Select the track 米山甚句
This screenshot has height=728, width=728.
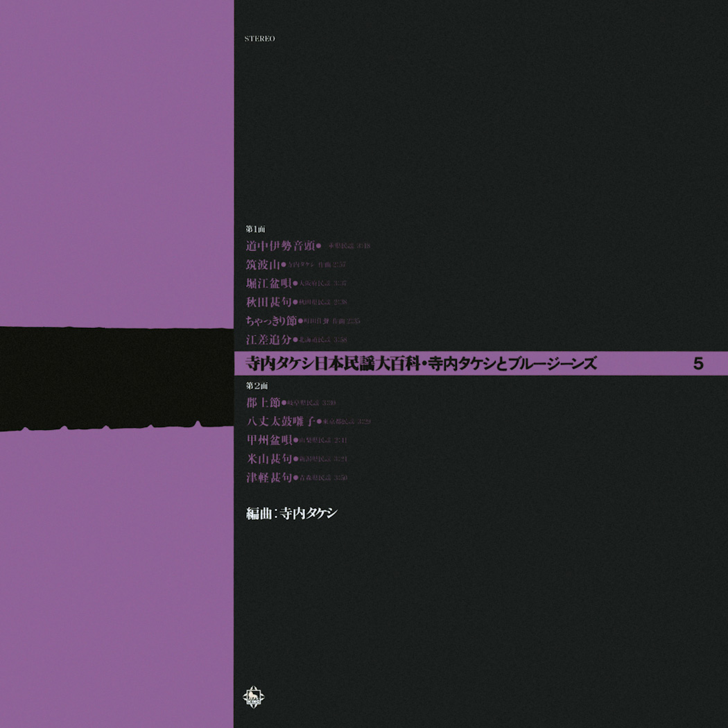[268, 459]
